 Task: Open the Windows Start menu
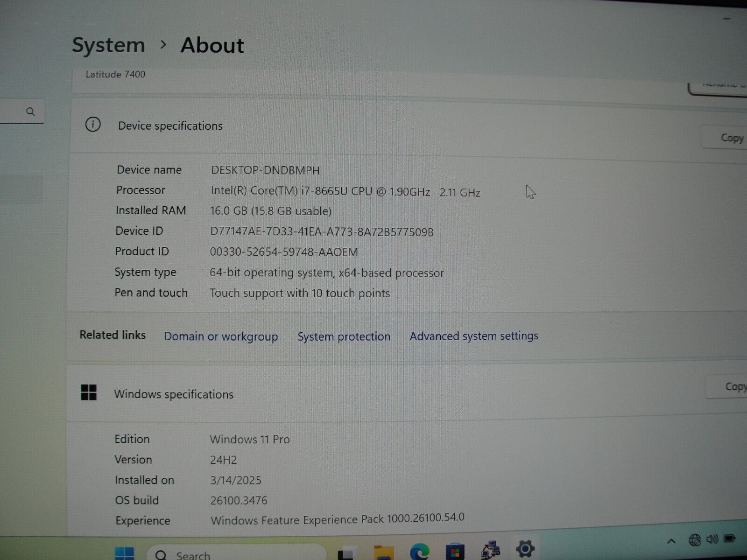(x=124, y=554)
